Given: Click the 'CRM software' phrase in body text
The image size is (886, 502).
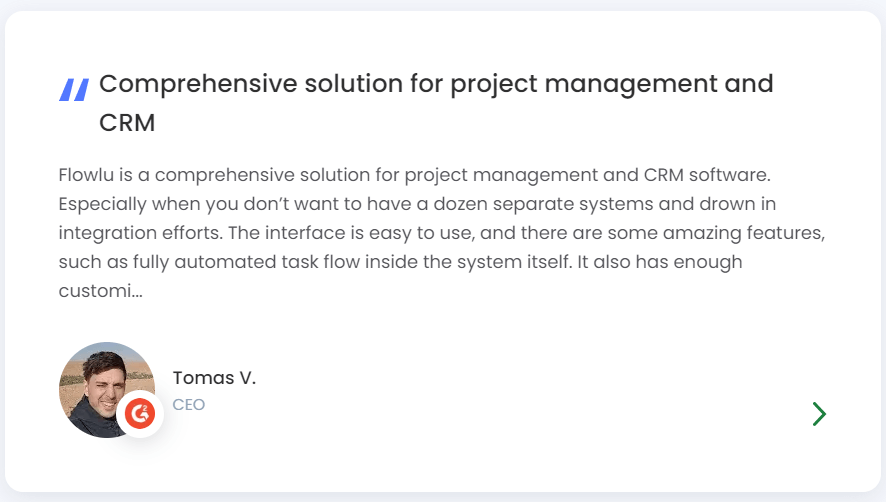Looking at the screenshot, I should 706,175.
